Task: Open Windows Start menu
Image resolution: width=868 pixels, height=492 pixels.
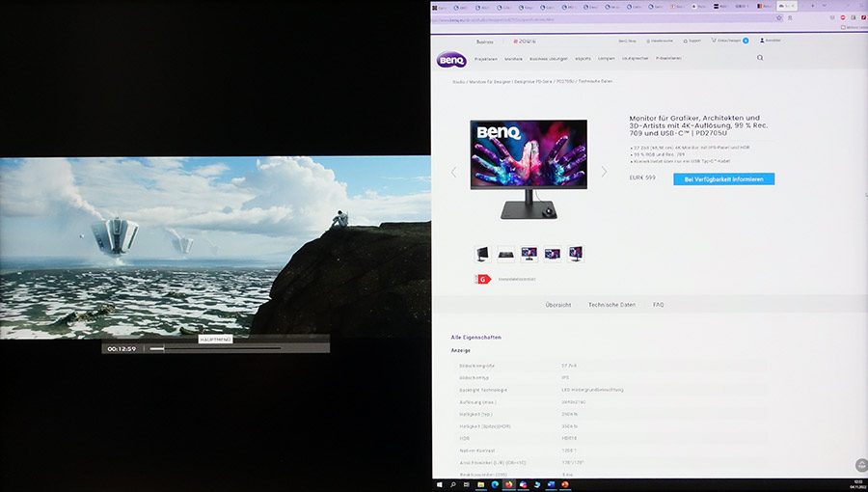Action: [440, 485]
